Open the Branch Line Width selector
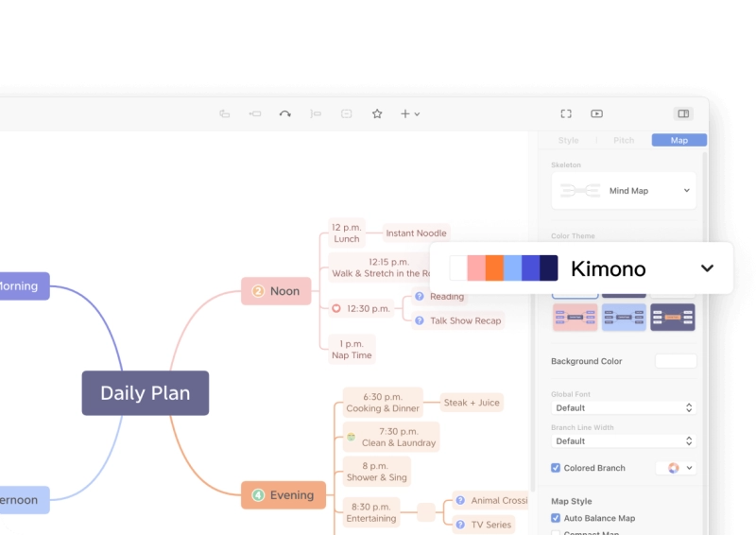This screenshot has width=756, height=535. 624,441
